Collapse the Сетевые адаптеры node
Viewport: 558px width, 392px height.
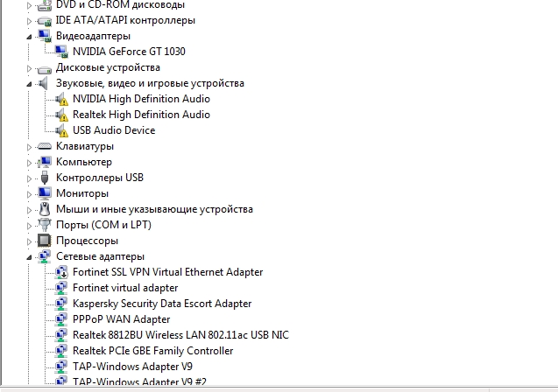(29, 257)
